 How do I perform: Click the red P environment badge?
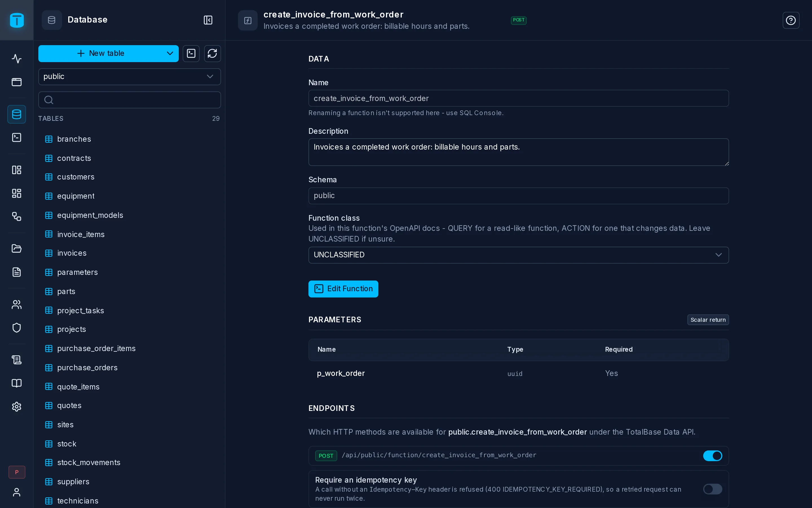[17, 472]
